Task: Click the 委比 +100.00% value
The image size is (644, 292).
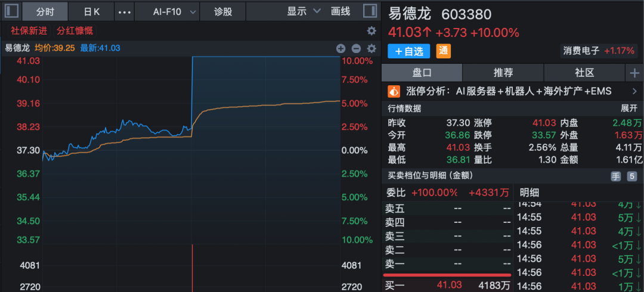Action: (x=434, y=192)
